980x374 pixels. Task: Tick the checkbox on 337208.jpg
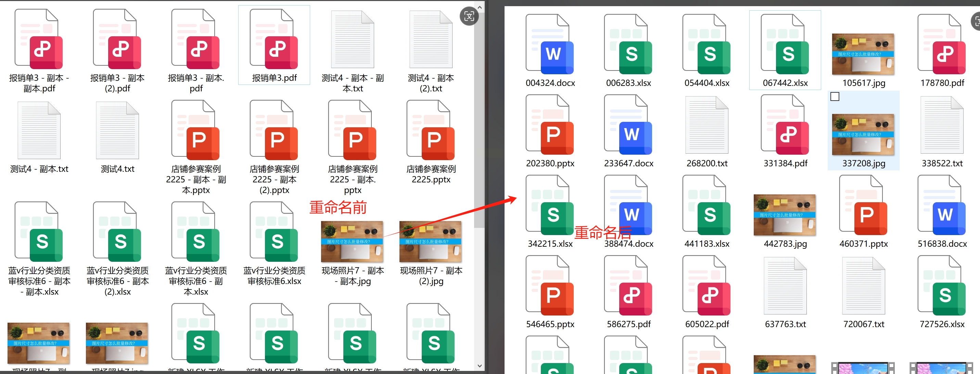(835, 96)
